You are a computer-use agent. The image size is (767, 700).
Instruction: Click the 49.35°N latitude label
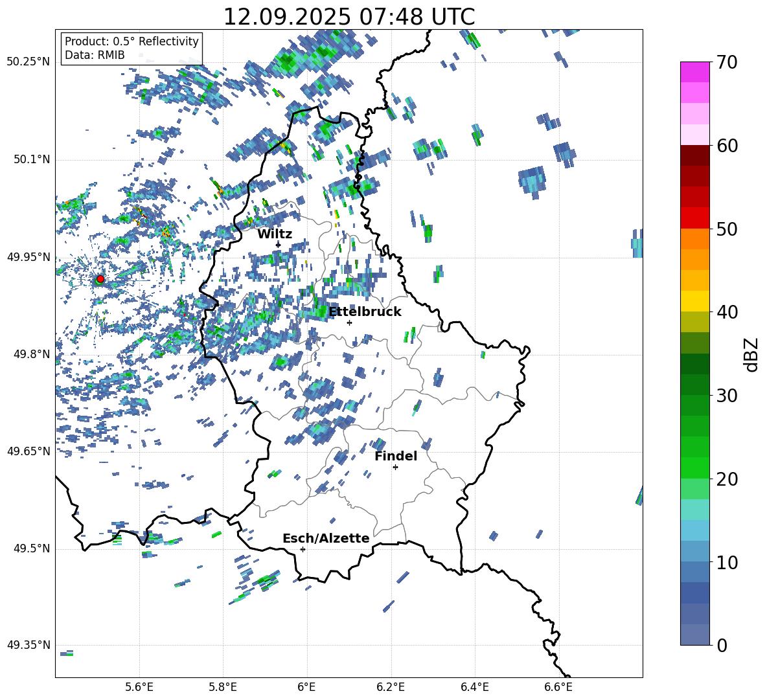(x=29, y=645)
